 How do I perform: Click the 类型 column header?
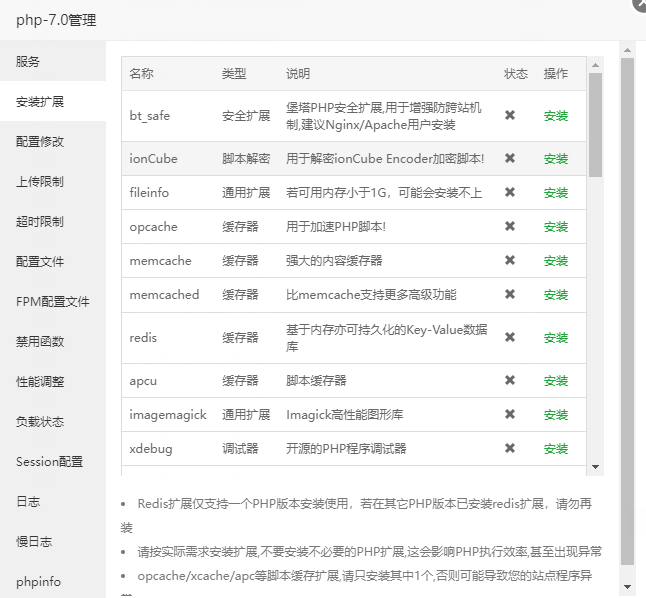point(234,74)
